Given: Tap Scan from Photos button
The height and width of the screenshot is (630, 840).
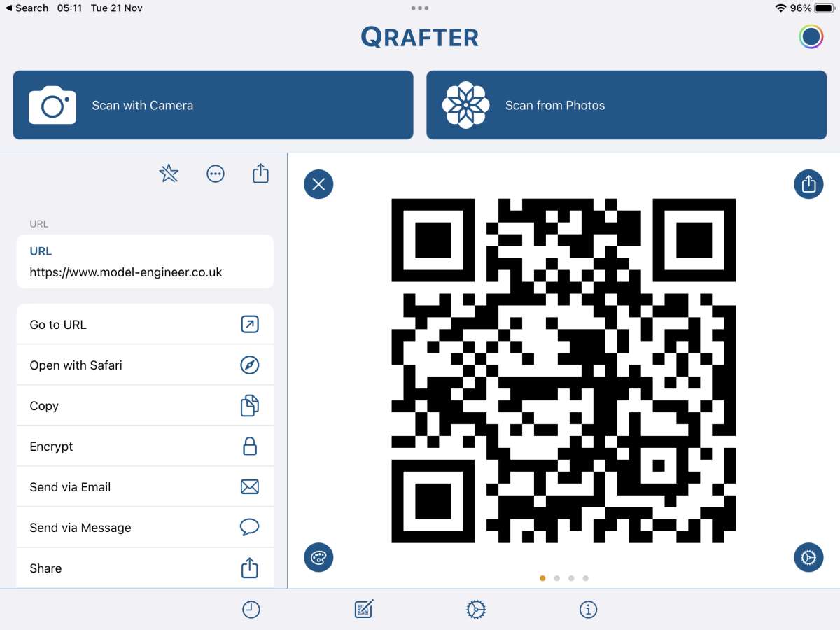Looking at the screenshot, I should pos(626,105).
